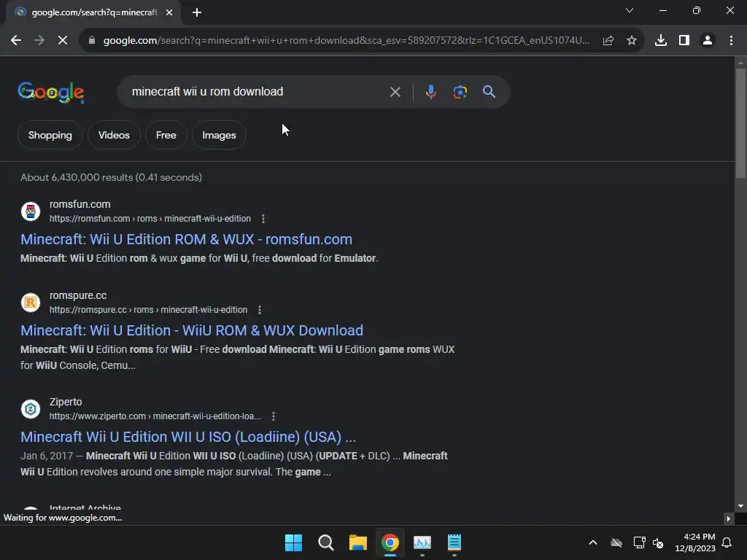This screenshot has width=747, height=560.
Task: Toggle Chrome side panel
Action: coord(684,41)
